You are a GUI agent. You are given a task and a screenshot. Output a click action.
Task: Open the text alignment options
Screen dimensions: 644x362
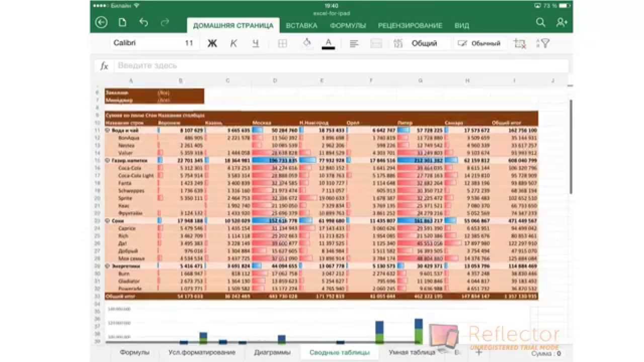point(354,44)
